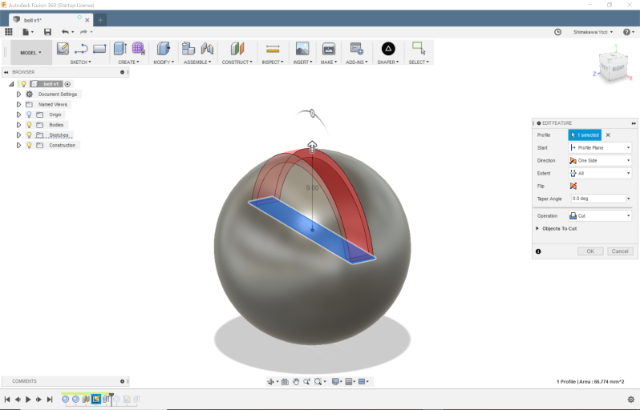Click the 3D Print icon in MAKE

[328, 49]
